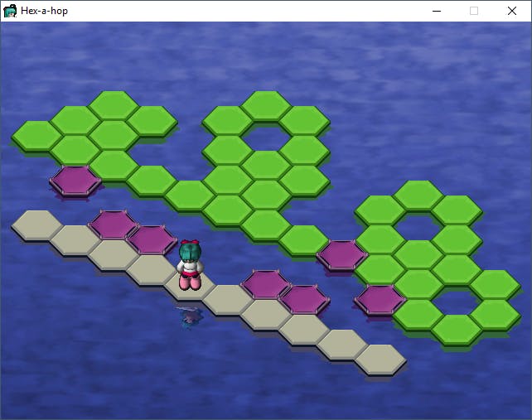This screenshot has height=420, width=532.
Task: Select topmost green tile of the right island
Action: pyautogui.click(x=418, y=195)
